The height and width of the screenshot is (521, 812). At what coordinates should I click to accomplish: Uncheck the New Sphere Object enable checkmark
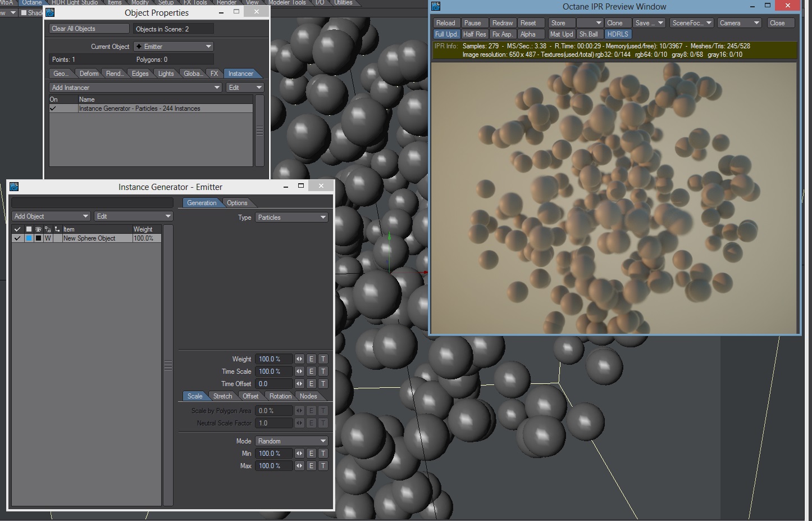click(x=17, y=238)
